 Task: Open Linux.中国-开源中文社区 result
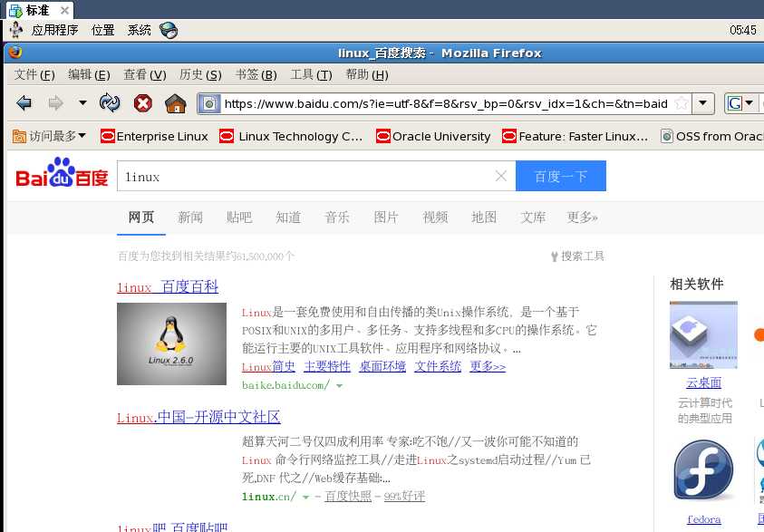198,418
